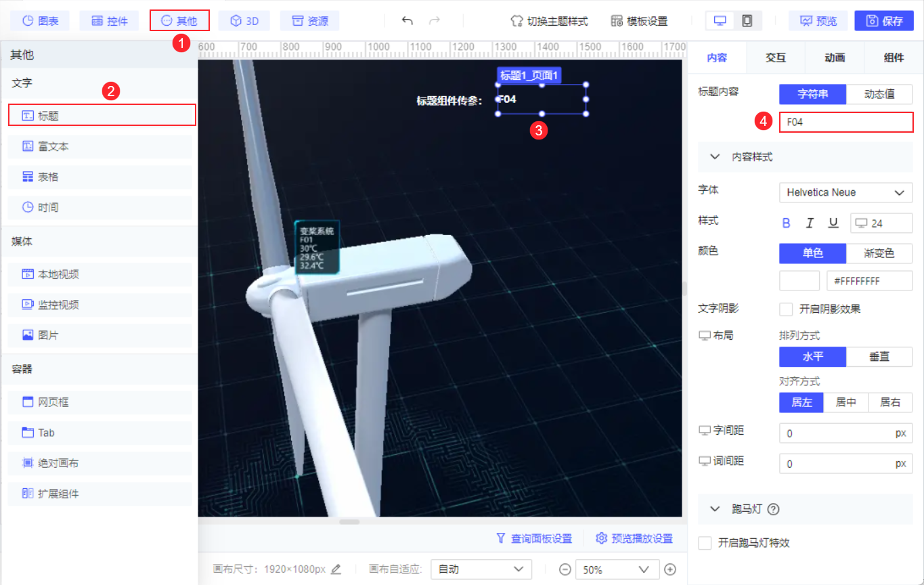
Task: Add a 监控视频 monitor video component
Action: (100, 305)
